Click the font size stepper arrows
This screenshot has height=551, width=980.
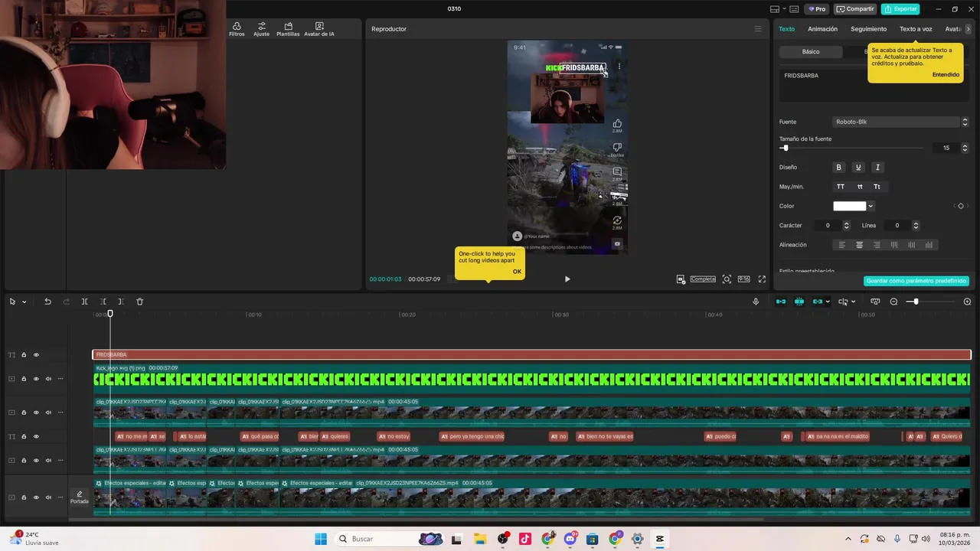[x=965, y=148]
